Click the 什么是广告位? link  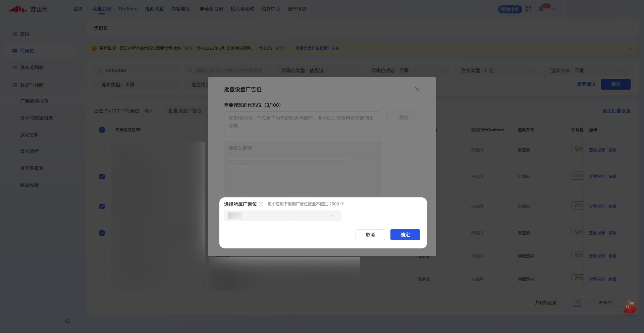(x=272, y=48)
